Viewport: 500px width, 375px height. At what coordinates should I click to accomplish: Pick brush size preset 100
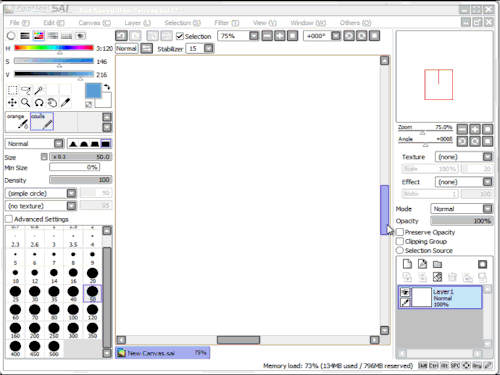pyautogui.click(x=73, y=312)
